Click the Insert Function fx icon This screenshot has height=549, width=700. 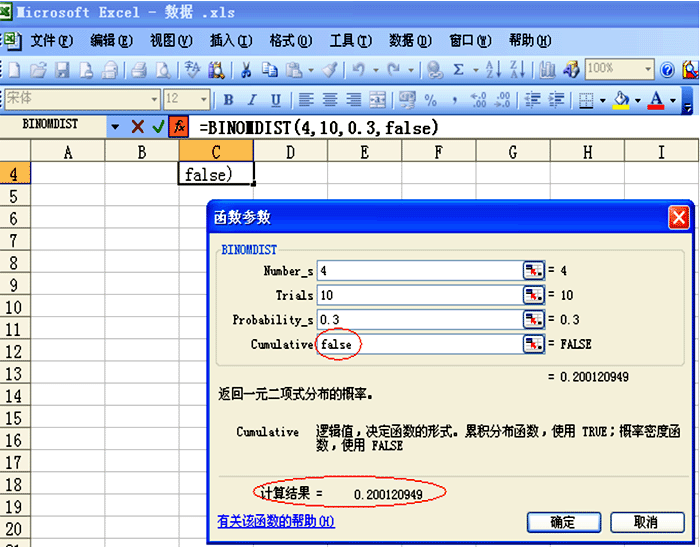coord(179,127)
